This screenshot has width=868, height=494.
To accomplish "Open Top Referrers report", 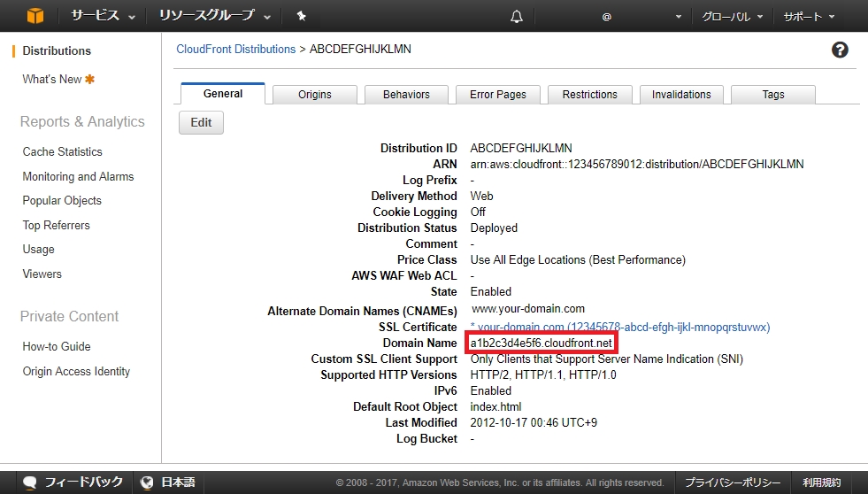I will 56,226.
